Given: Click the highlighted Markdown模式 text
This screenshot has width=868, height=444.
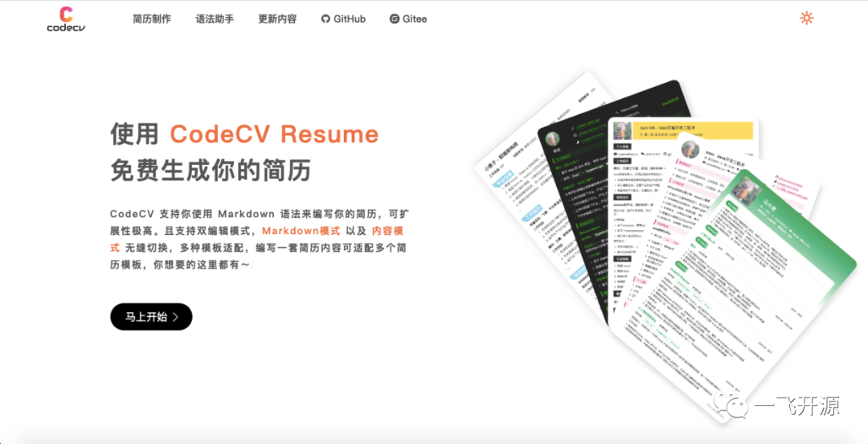Looking at the screenshot, I should pos(301,231).
